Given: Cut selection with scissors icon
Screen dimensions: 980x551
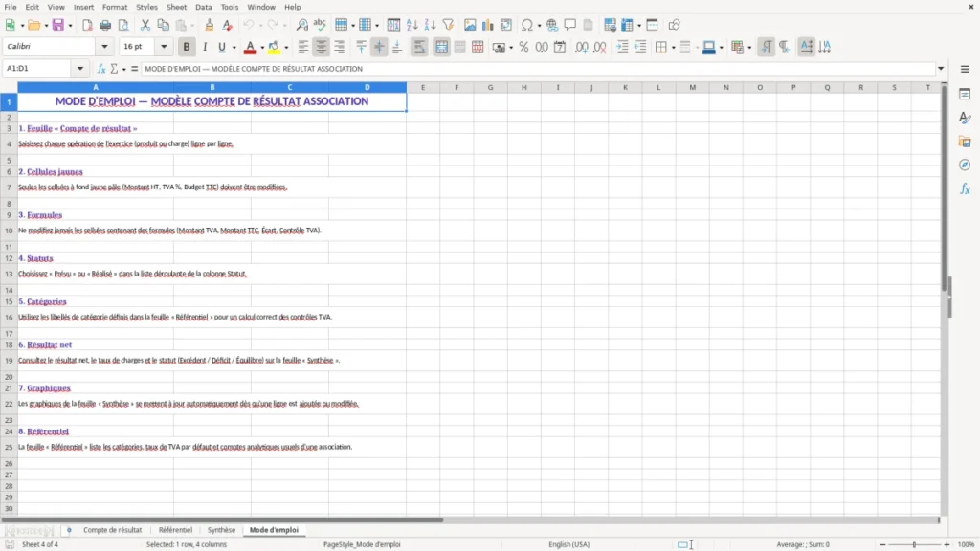Looking at the screenshot, I should click(x=145, y=25).
